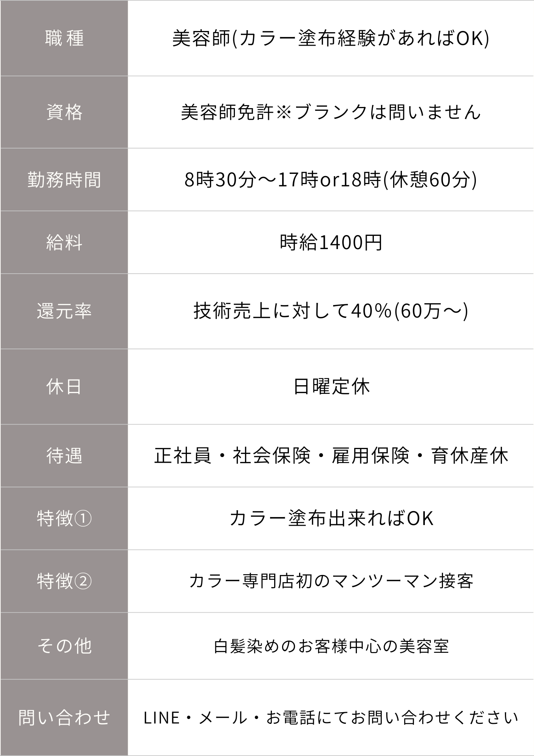Click the 還元率 row header
534x756 pixels.
point(64,311)
